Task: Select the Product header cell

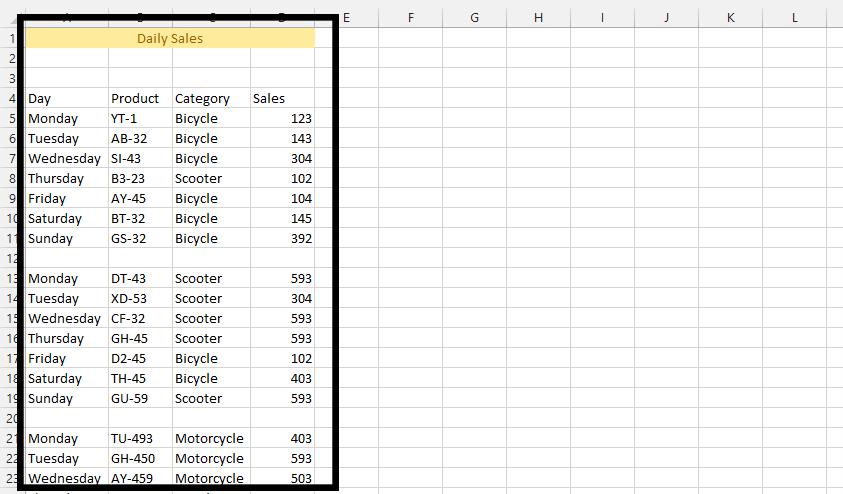Action: (x=140, y=98)
